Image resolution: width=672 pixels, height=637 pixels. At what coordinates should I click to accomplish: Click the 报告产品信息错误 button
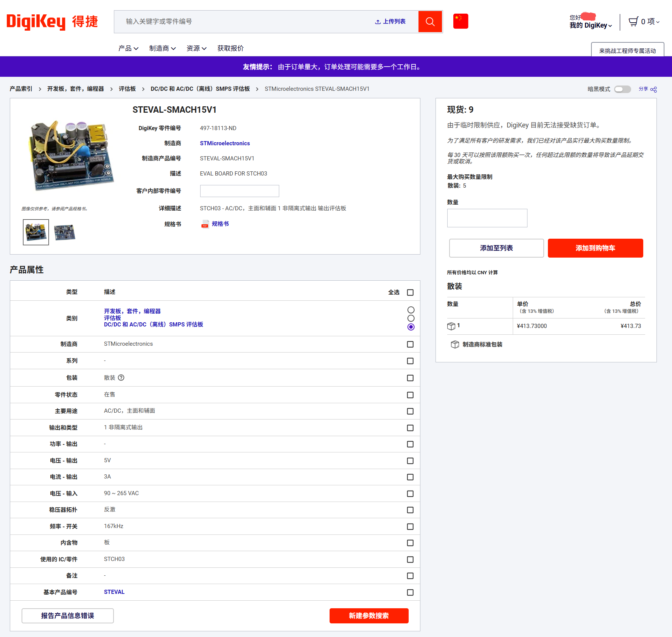[x=68, y=616]
